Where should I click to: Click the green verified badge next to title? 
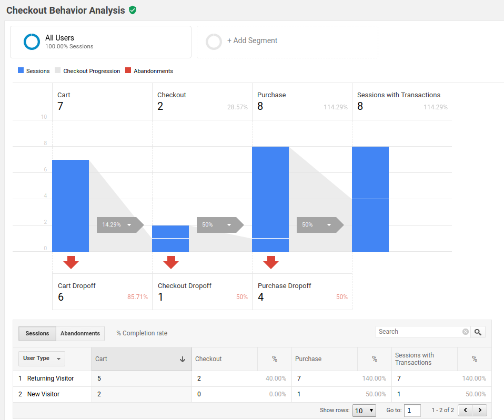point(132,10)
